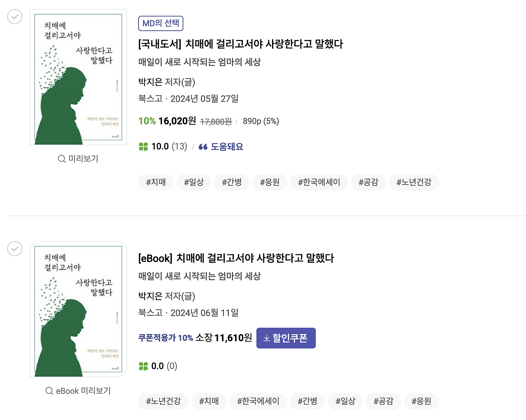
Task: Click the magnifier icon beside 미리보기
Action: point(62,158)
